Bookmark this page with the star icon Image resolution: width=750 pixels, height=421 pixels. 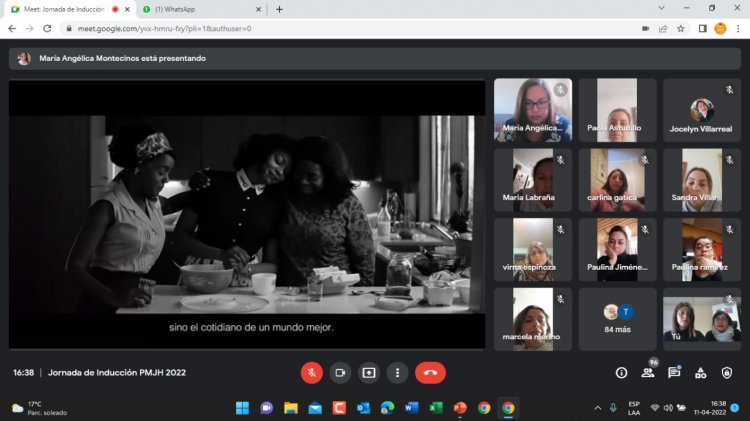(x=681, y=29)
